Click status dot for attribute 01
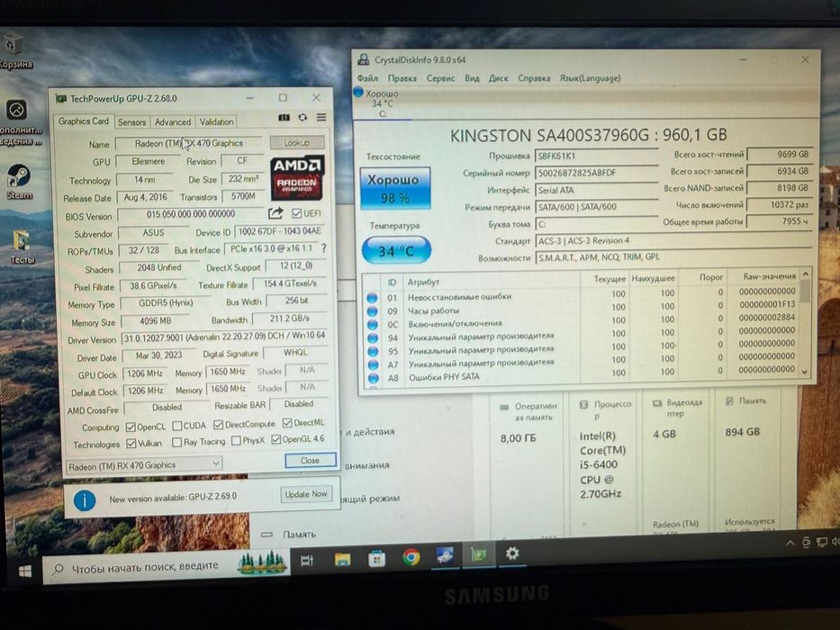This screenshot has width=840, height=630. pyautogui.click(x=373, y=297)
